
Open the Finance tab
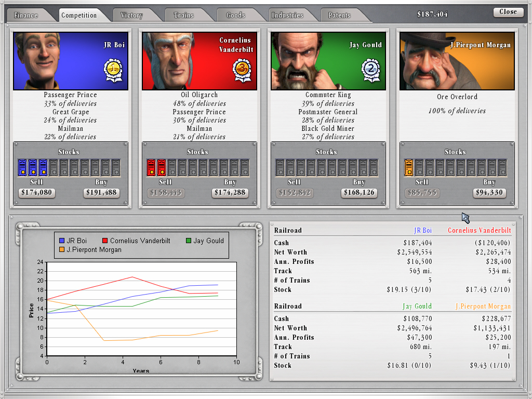pyautogui.click(x=26, y=15)
